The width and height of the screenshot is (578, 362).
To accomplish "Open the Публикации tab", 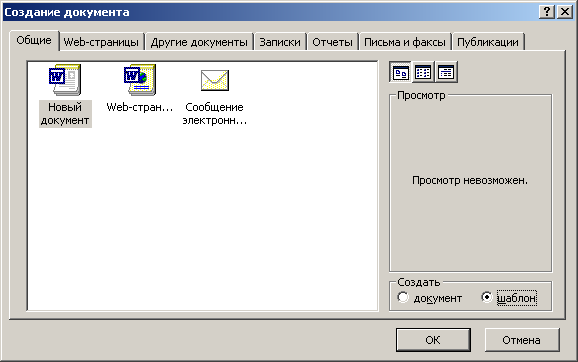I will (x=488, y=42).
